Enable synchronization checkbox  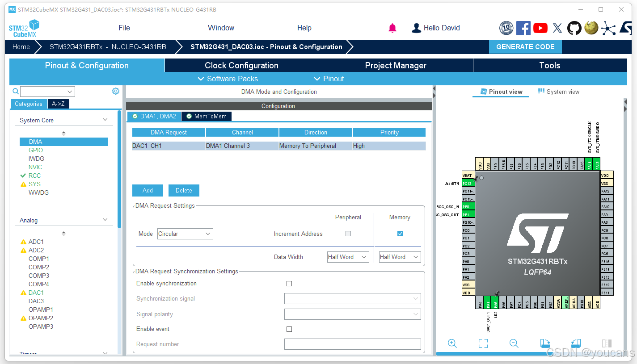(x=289, y=284)
